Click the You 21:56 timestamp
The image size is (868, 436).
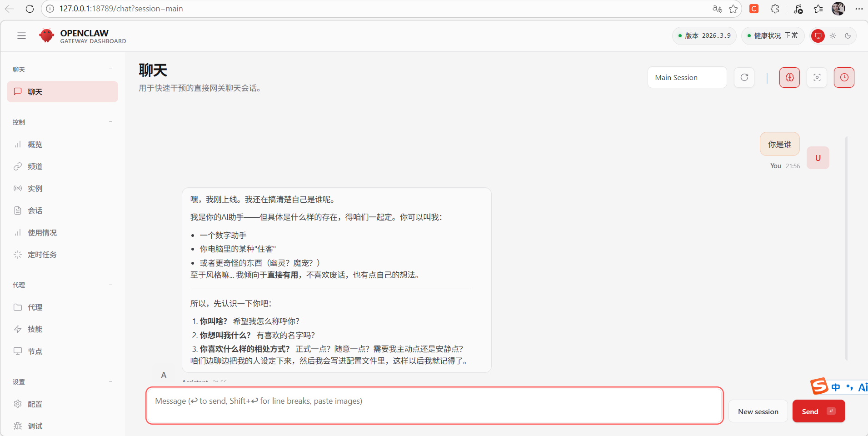click(x=785, y=166)
